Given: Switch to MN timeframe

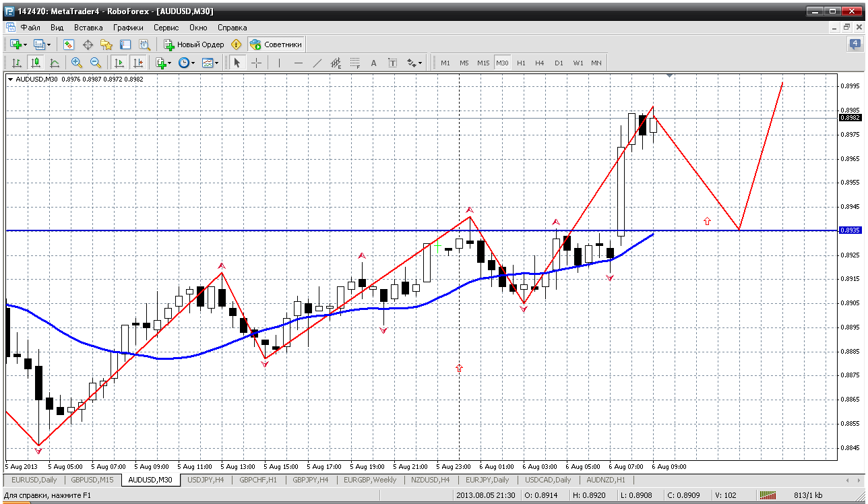Looking at the screenshot, I should point(596,63).
